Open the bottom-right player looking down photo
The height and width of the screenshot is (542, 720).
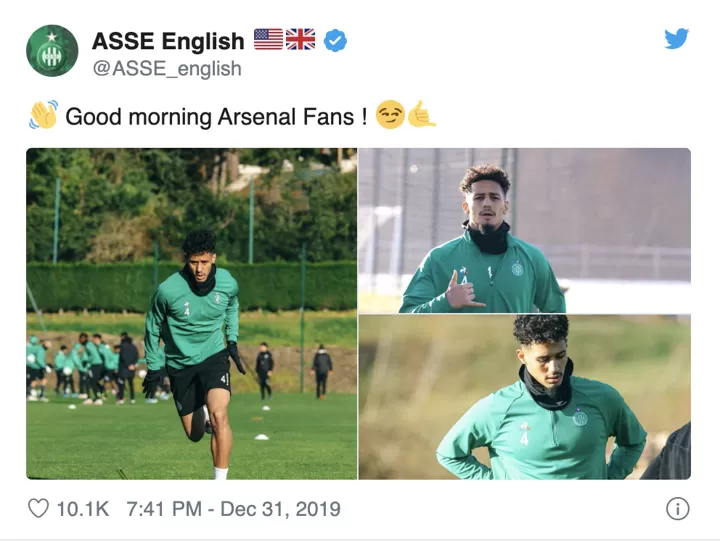(524, 397)
